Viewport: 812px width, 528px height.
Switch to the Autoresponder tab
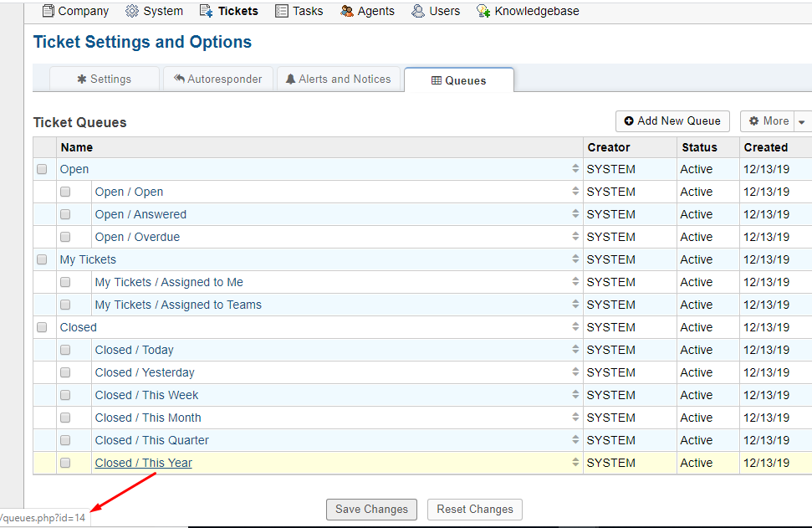tap(218, 79)
